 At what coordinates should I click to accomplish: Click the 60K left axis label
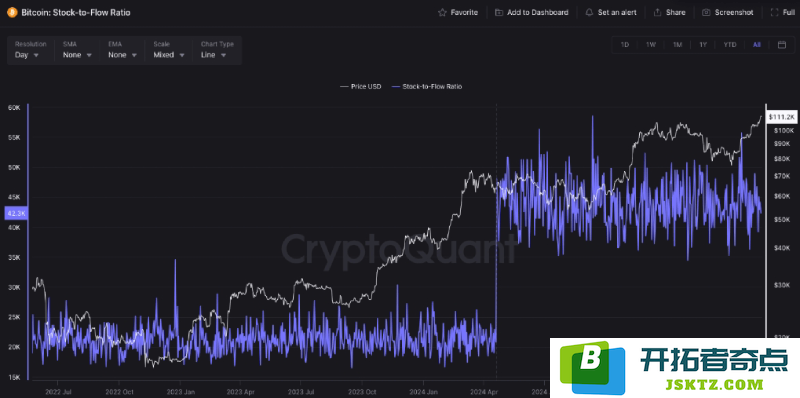coord(14,108)
